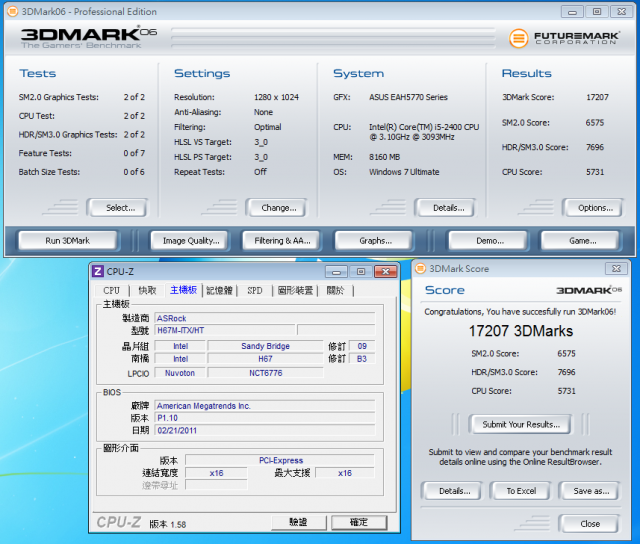Click the Intel Core i5-2400 CPU text
Viewport: 640px width, 544px height.
coord(424,132)
